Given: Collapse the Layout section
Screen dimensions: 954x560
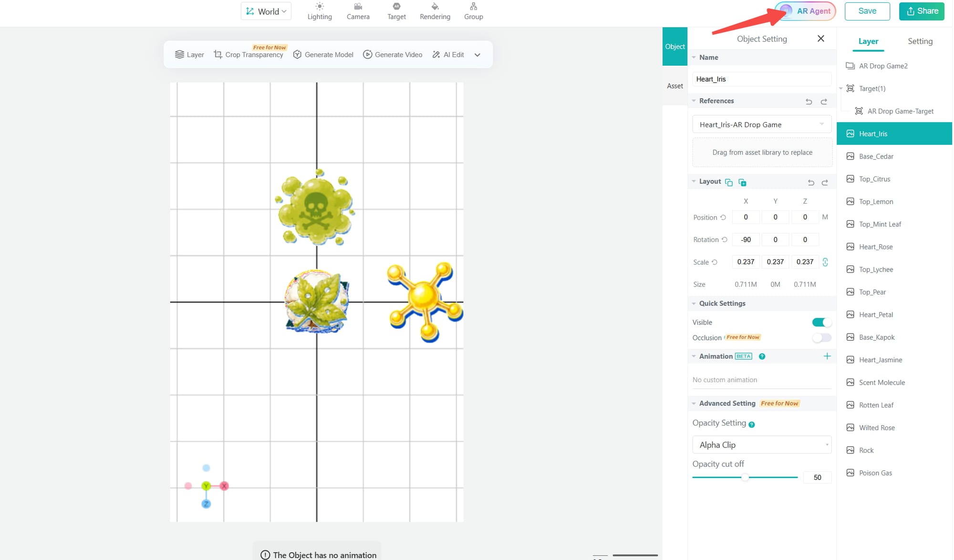Looking at the screenshot, I should point(694,181).
